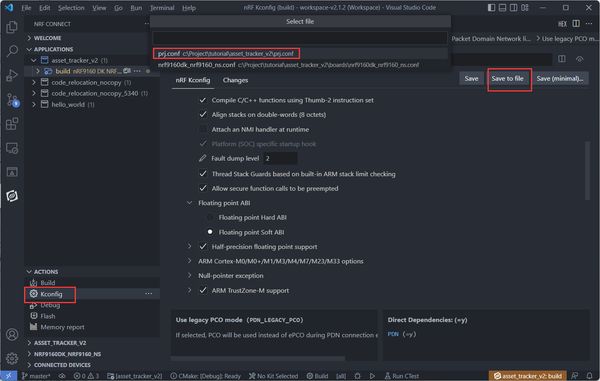Toggle Thread Stack Guards checkbox
The width and height of the screenshot is (600, 381).
click(203, 174)
